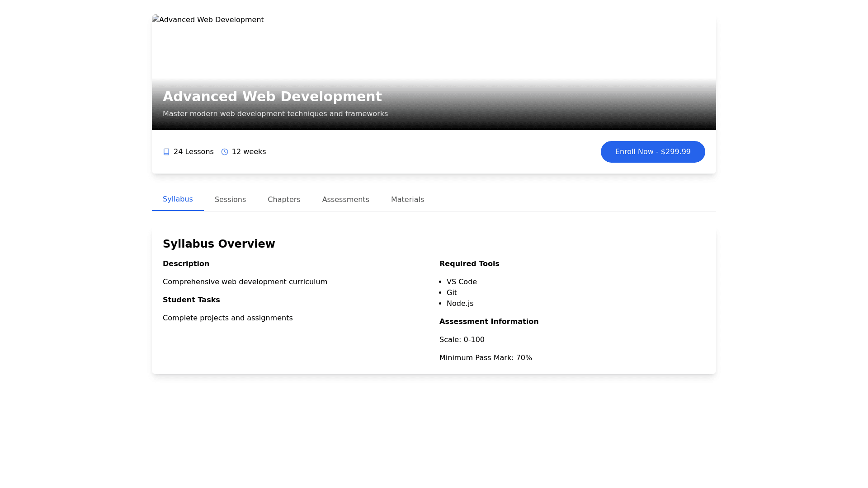Click the Required Tools heading
This screenshot has height=488, width=868.
tap(469, 264)
